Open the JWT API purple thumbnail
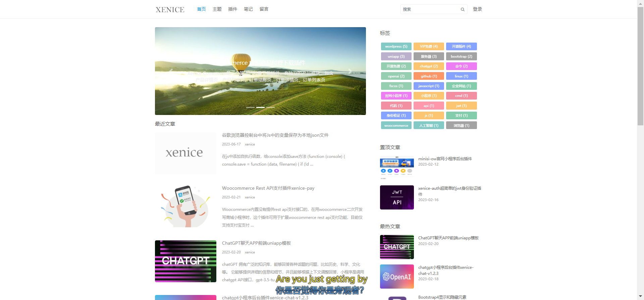Viewport: 644px width, 300px height. click(397, 197)
